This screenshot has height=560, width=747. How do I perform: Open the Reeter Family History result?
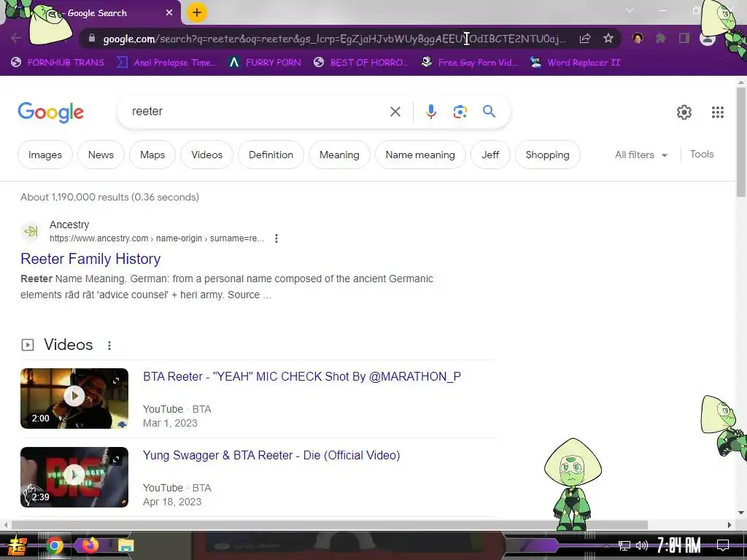click(x=90, y=259)
